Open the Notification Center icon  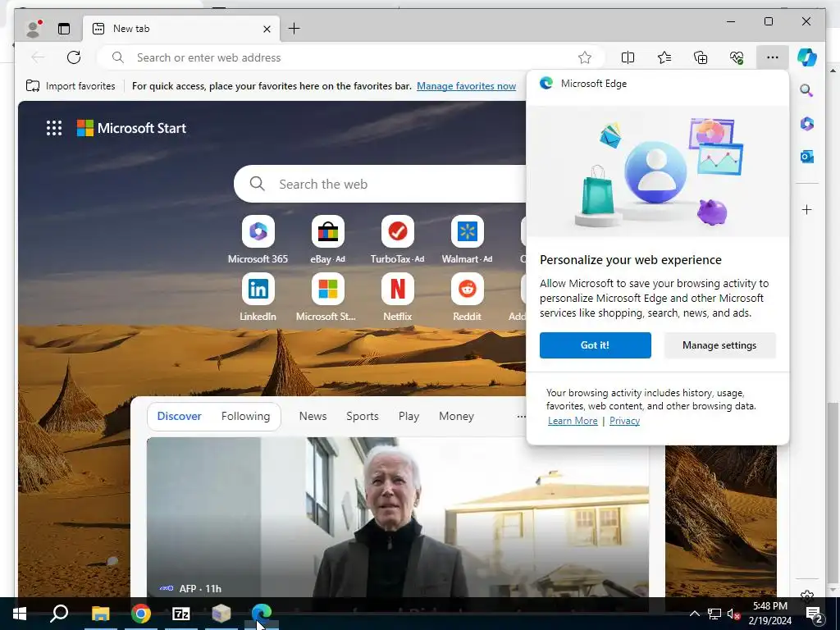(815, 614)
